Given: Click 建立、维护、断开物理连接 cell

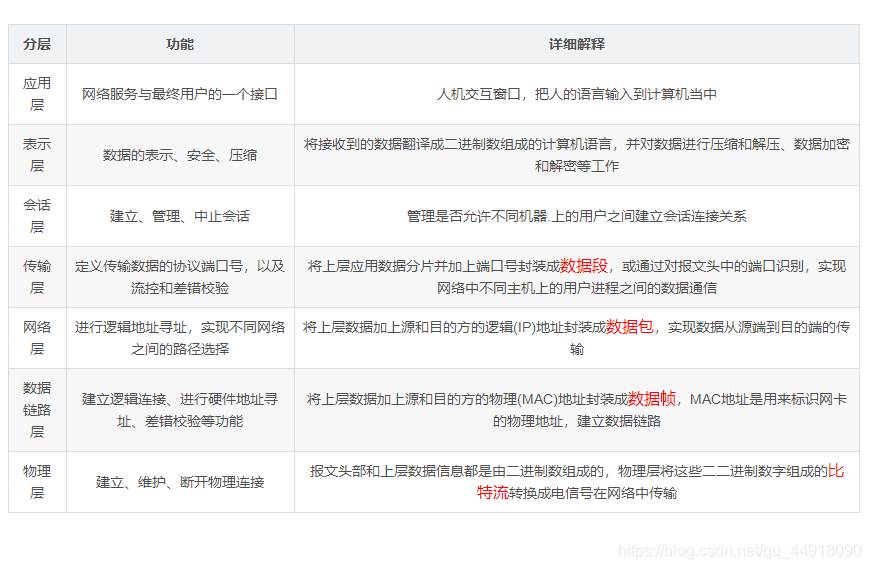Looking at the screenshot, I should [180, 482].
